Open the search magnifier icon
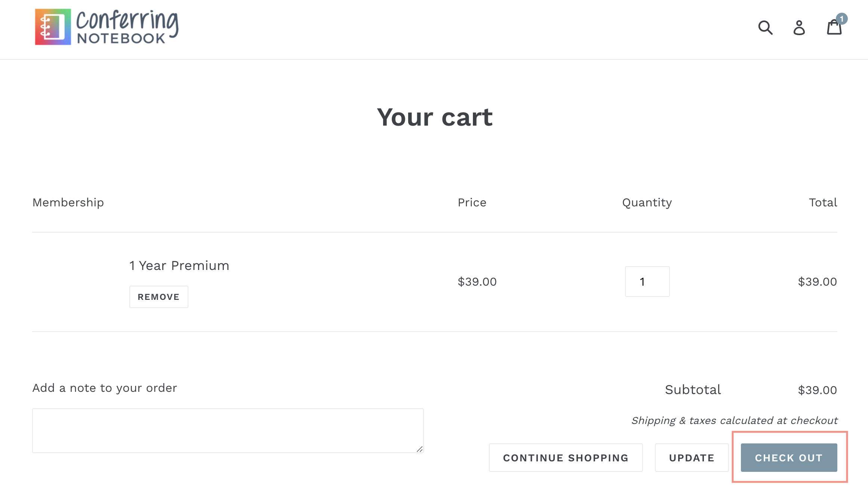The image size is (868, 498). coord(765,28)
